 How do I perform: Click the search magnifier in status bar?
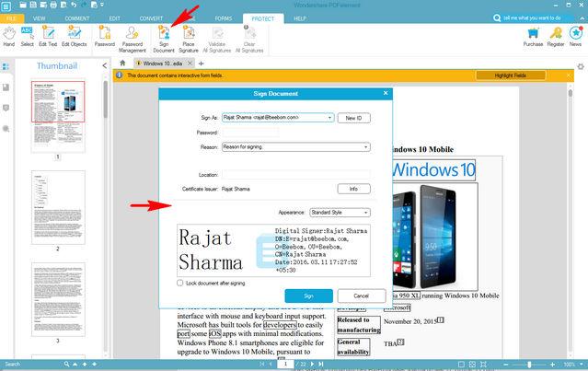coord(66,364)
